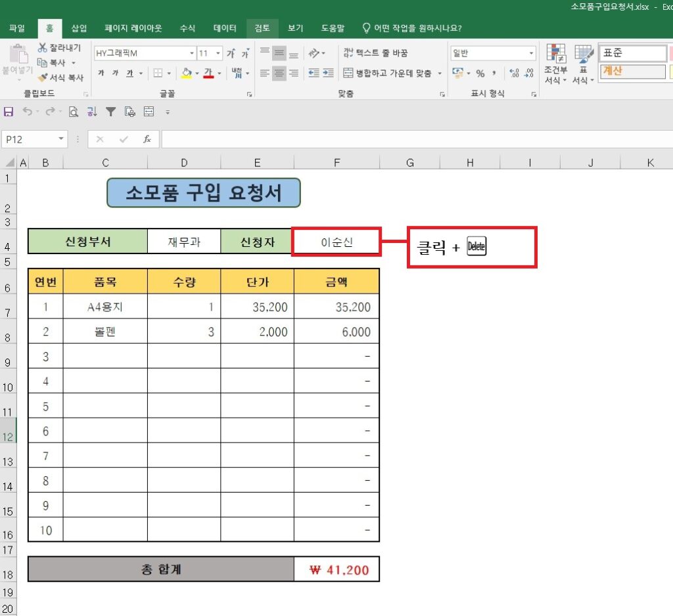This screenshot has height=616, width=673.
Task: Align text right
Action: pyautogui.click(x=294, y=74)
